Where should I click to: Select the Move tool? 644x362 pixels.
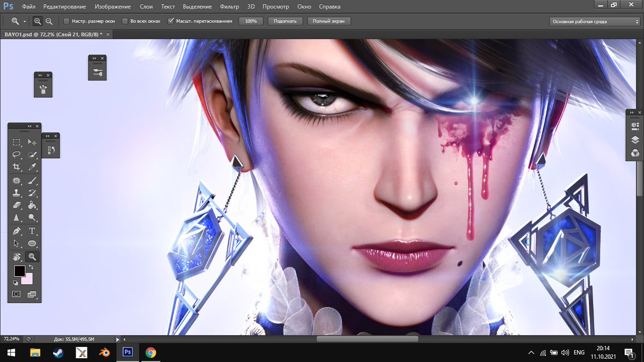click(32, 142)
